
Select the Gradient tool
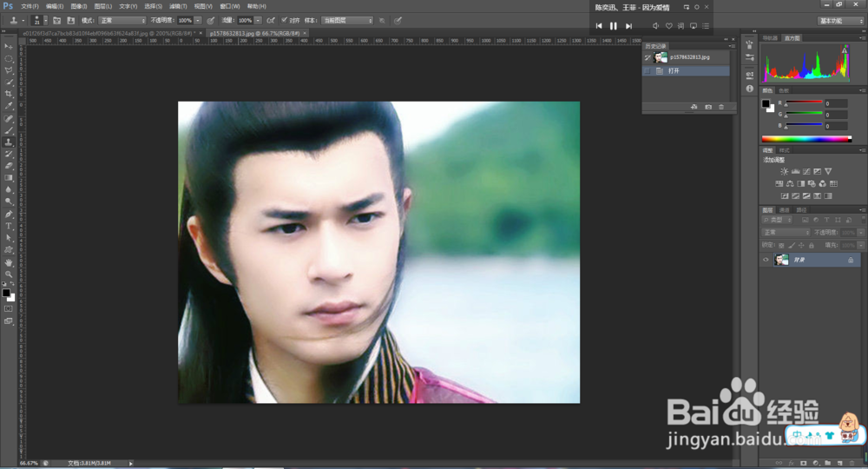(x=9, y=178)
